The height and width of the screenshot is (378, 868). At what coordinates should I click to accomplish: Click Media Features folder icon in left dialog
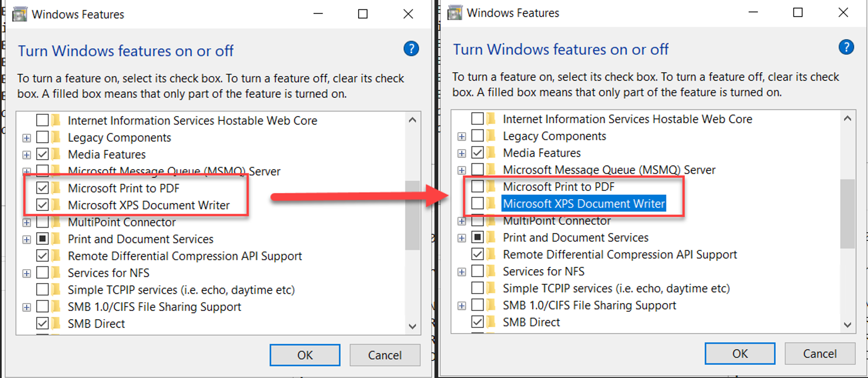(56, 154)
